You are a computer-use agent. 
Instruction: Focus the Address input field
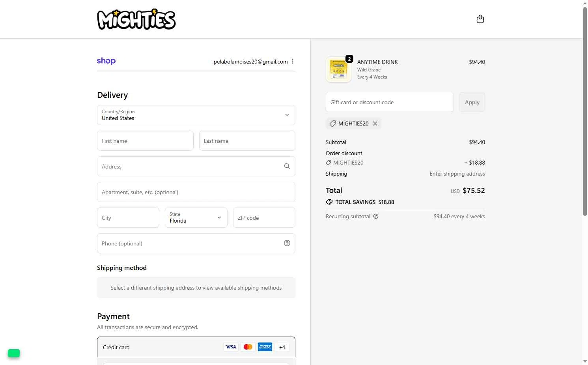196,166
